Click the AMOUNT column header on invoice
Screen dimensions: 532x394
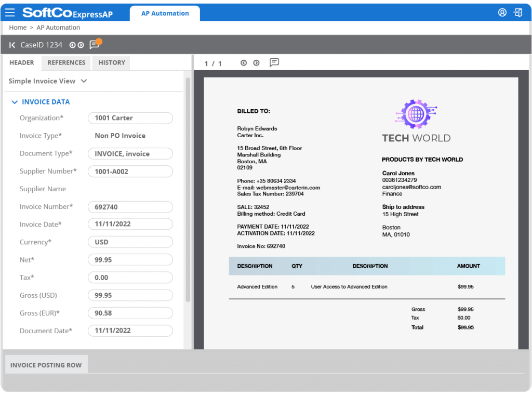pyautogui.click(x=468, y=266)
